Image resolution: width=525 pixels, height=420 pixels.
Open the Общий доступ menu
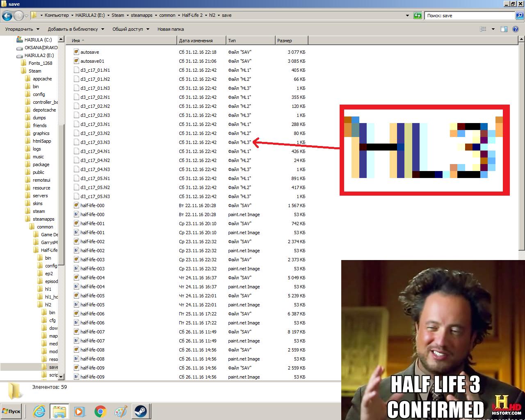131,29
